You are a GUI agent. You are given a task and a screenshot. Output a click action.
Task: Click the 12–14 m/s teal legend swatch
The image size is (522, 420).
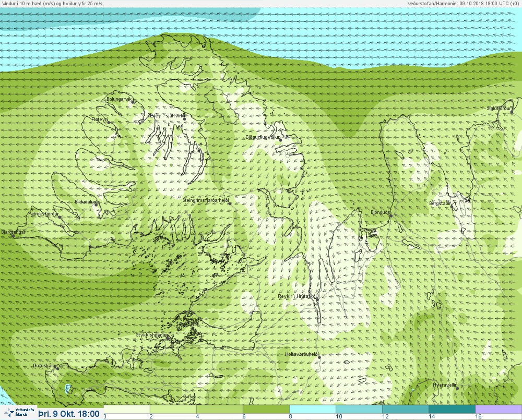406,409
